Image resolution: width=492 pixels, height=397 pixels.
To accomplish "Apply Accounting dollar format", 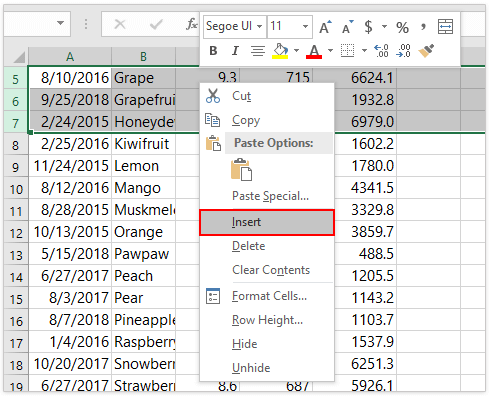I will pos(368,27).
